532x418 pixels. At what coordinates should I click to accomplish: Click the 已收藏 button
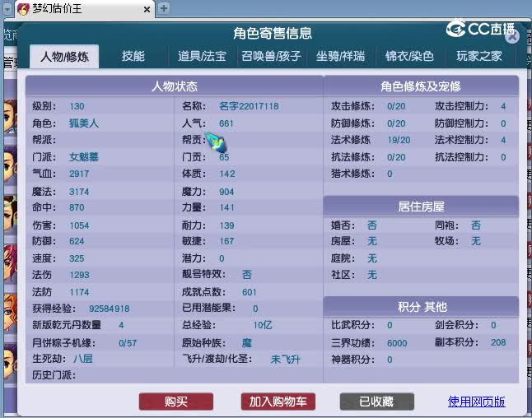point(377,402)
